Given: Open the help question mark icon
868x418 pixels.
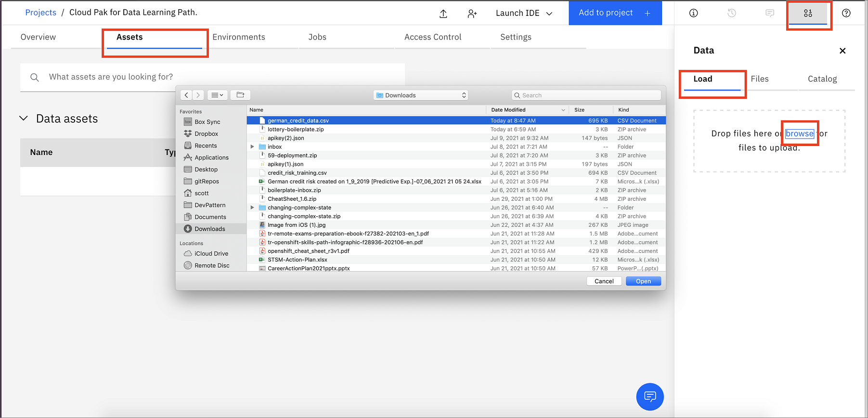Looking at the screenshot, I should tap(846, 13).
